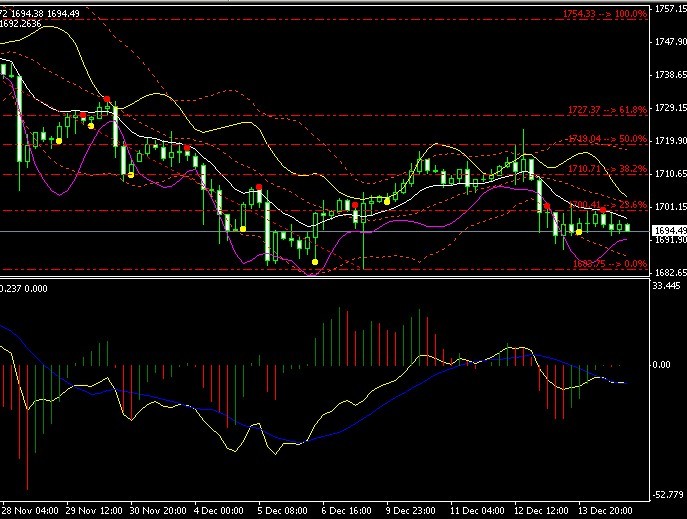Image resolution: width=687 pixels, height=519 pixels.
Task: Select the 11 Dec 04:00 time label
Action: [x=477, y=511]
